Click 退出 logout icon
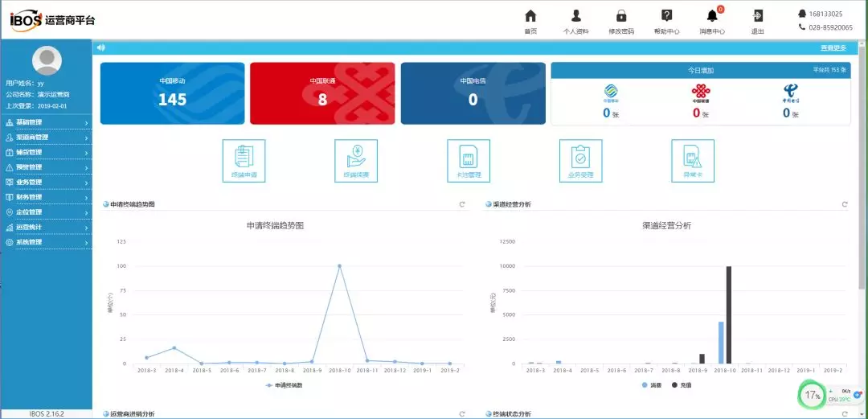The width and height of the screenshot is (868, 419). pos(757,22)
